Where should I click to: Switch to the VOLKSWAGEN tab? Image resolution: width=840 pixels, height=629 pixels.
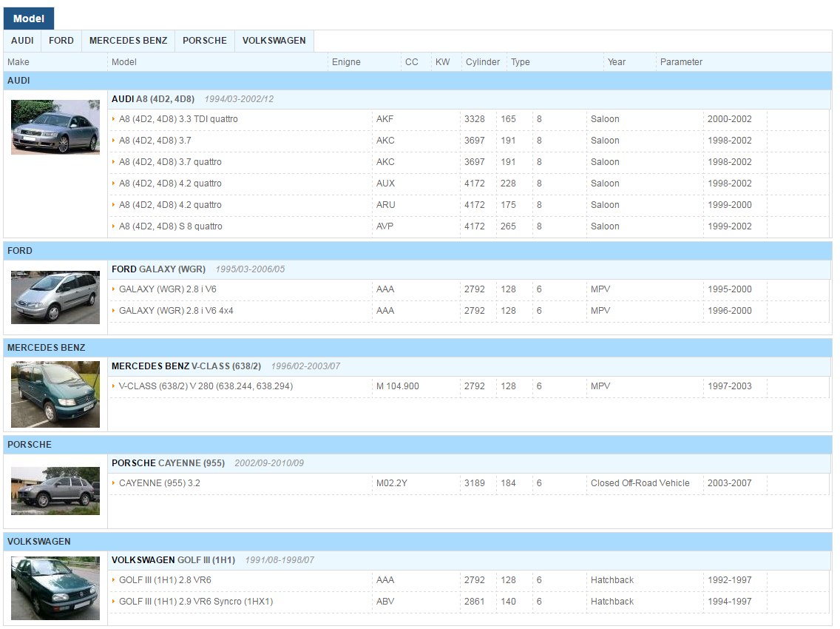click(274, 41)
